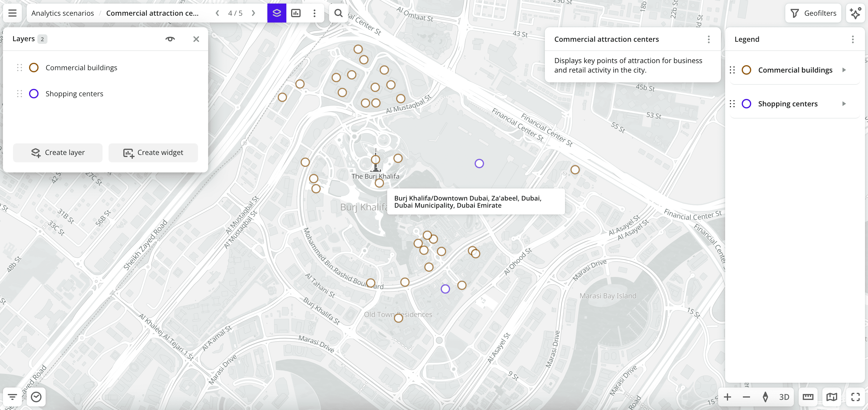This screenshot has width=868, height=410.
Task: Navigate to Analytics scenarios breadcrumb
Action: pyautogui.click(x=62, y=13)
